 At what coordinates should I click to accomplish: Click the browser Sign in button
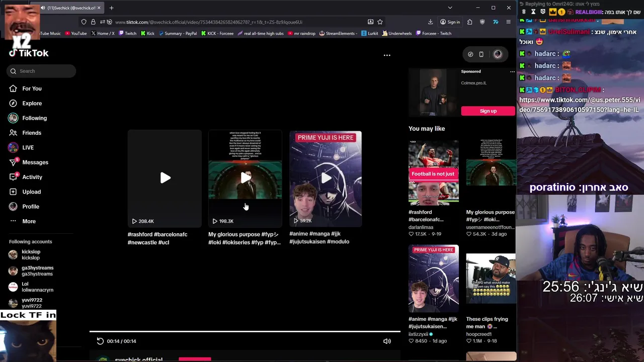[450, 22]
